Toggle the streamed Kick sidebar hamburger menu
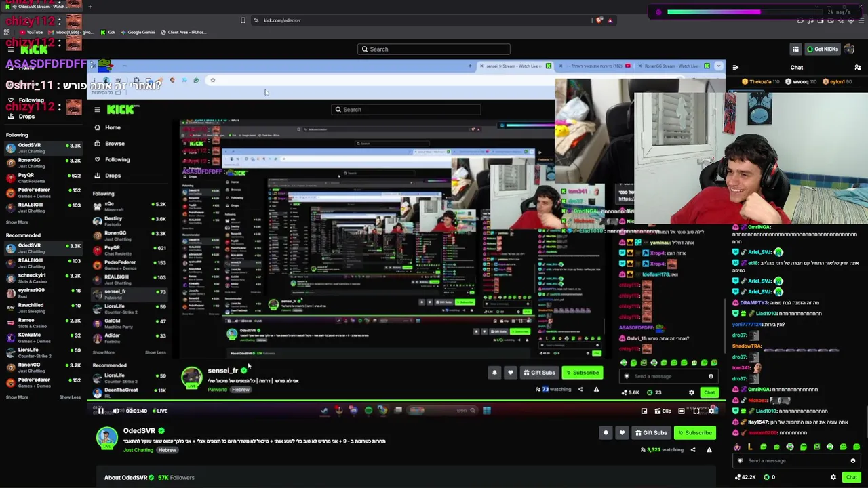This screenshot has width=868, height=488. 98,110
